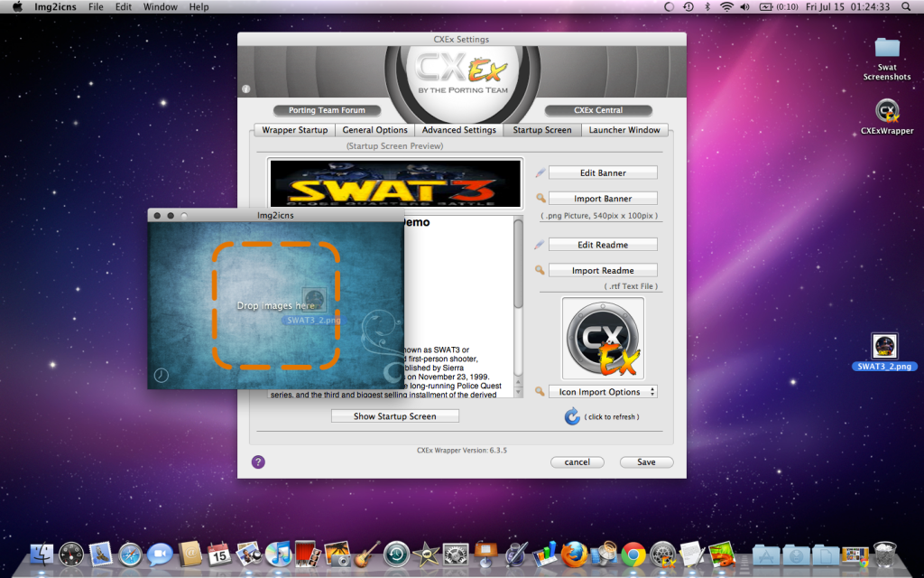Open System Preferences from the Dock
Image resolution: width=924 pixels, height=578 pixels.
point(456,555)
